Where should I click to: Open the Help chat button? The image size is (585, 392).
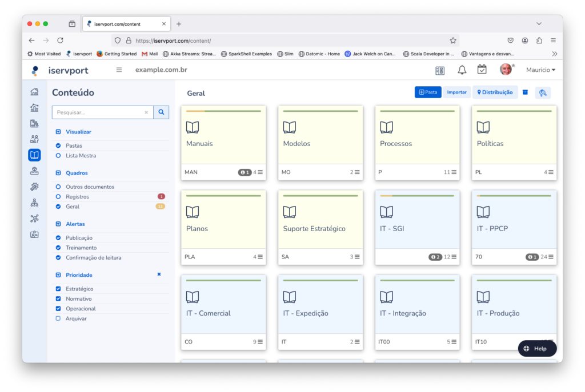537,349
